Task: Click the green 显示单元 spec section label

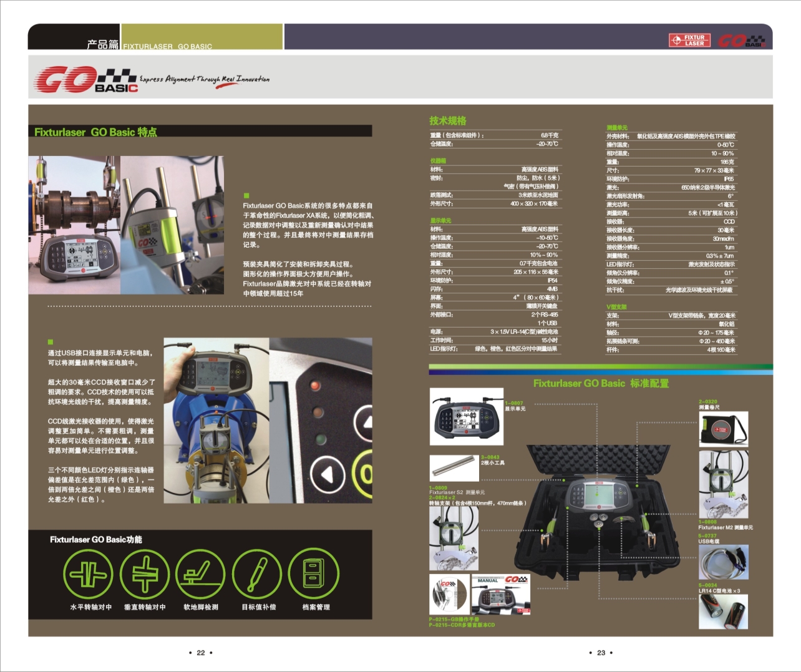Action: pos(440,220)
